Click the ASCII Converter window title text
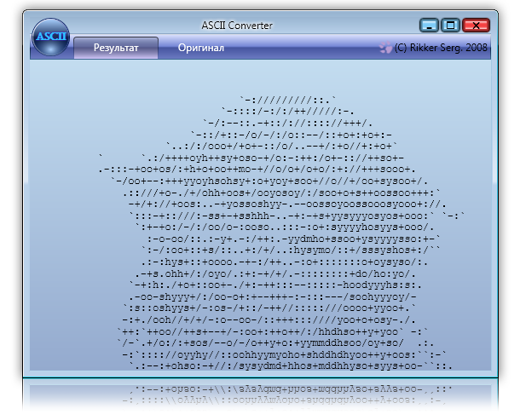 [239, 26]
